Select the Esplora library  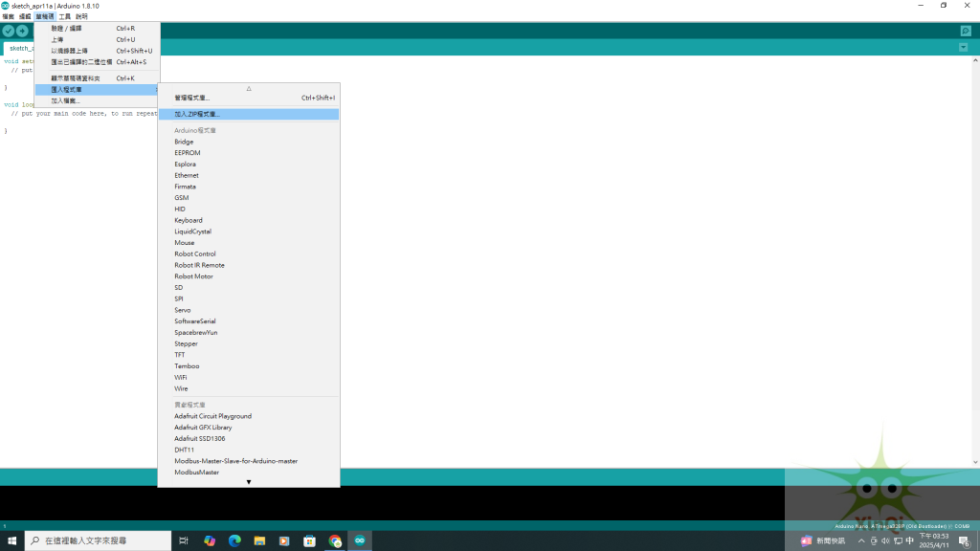click(x=249, y=165)
